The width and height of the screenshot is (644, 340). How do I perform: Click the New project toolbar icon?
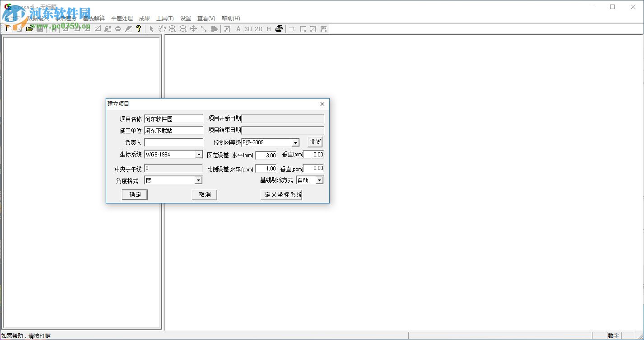[x=9, y=28]
